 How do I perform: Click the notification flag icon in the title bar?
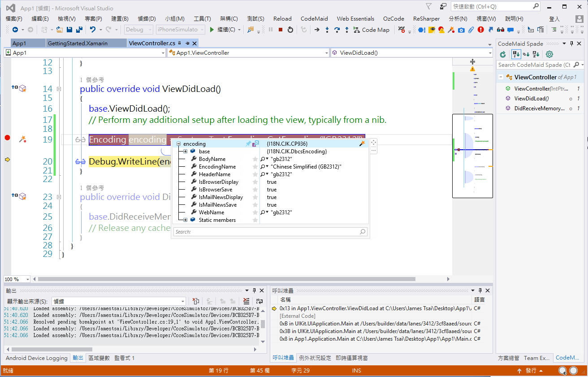429,7
